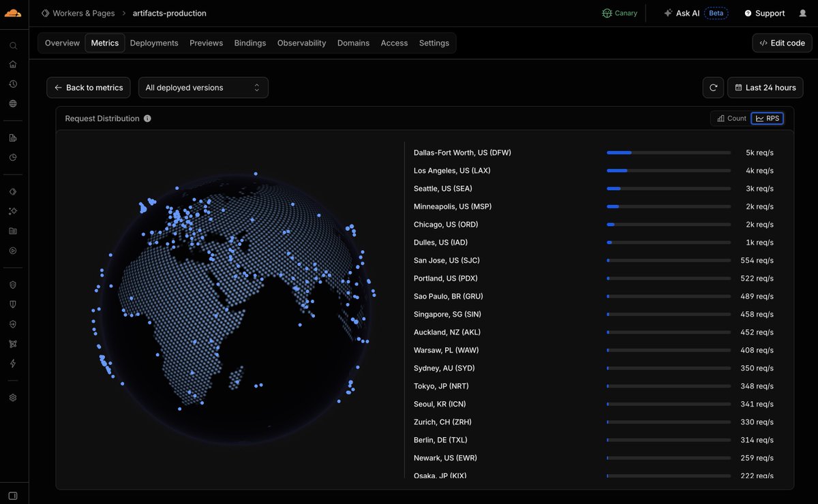The height and width of the screenshot is (504, 818).
Task: Open the Previews tab
Action: (206, 43)
